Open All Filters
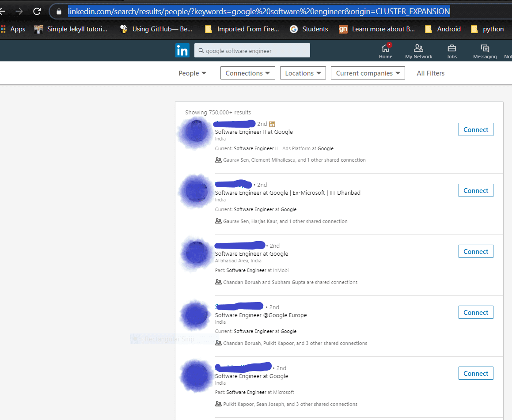The width and height of the screenshot is (512, 420). click(x=430, y=73)
